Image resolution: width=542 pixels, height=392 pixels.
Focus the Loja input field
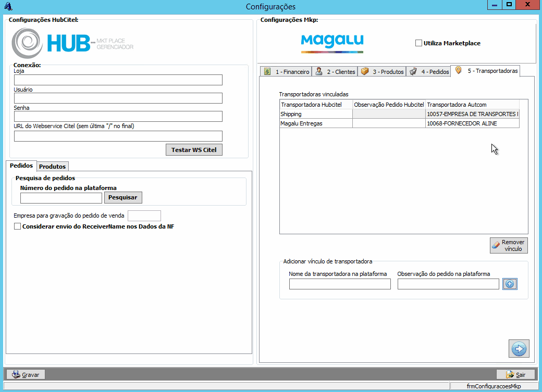pos(118,80)
